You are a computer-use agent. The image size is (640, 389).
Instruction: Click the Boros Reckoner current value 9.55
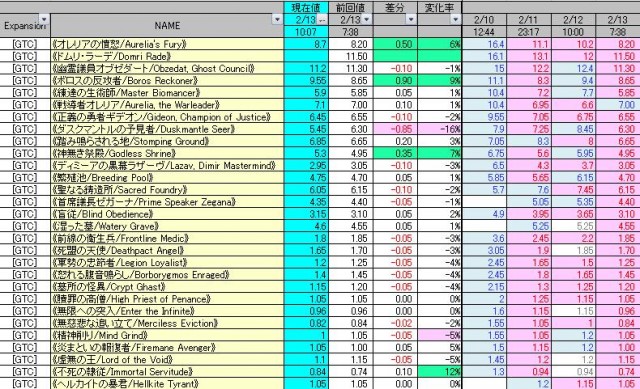(306, 80)
